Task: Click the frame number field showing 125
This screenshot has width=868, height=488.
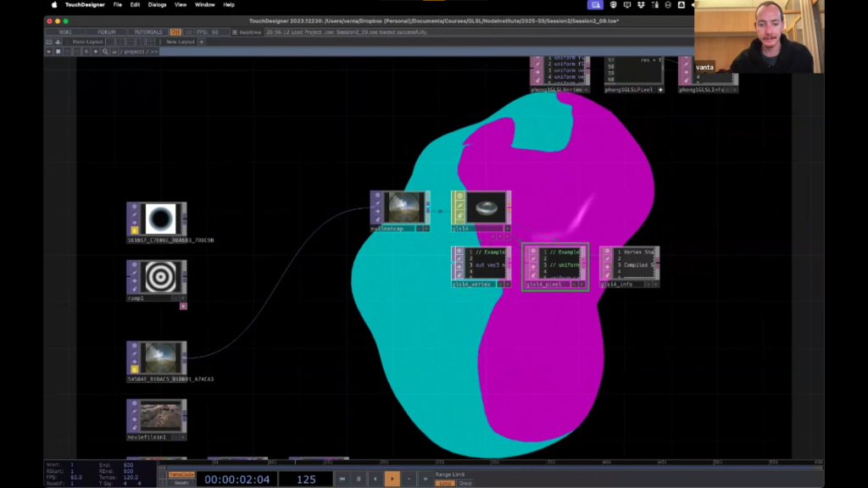Action: point(306,480)
